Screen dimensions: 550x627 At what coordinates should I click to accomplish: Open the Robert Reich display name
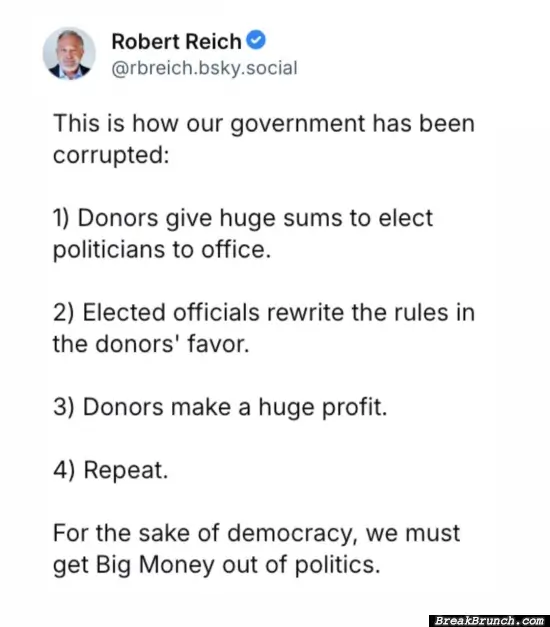click(176, 42)
